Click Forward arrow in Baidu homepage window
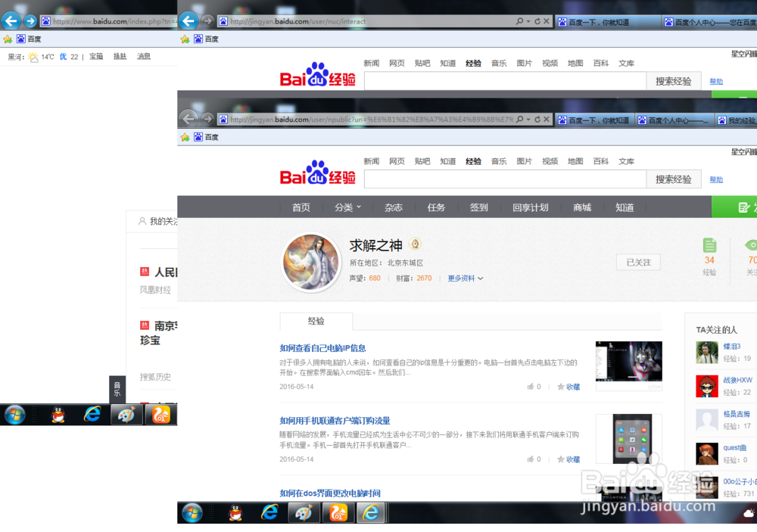 30,20
